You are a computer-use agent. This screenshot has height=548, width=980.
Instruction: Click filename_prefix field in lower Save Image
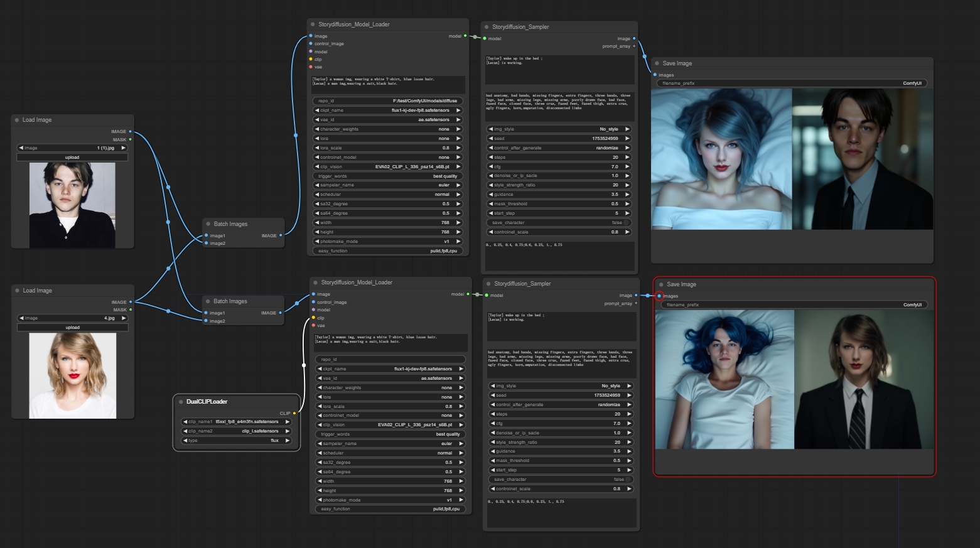[x=794, y=304]
